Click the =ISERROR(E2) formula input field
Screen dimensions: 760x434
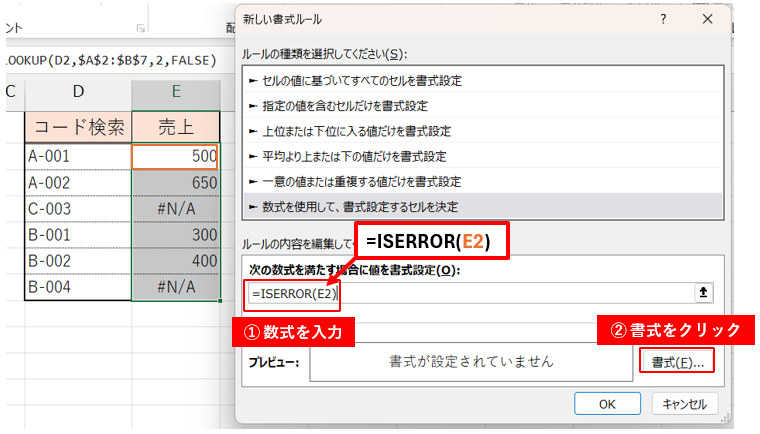click(470, 293)
